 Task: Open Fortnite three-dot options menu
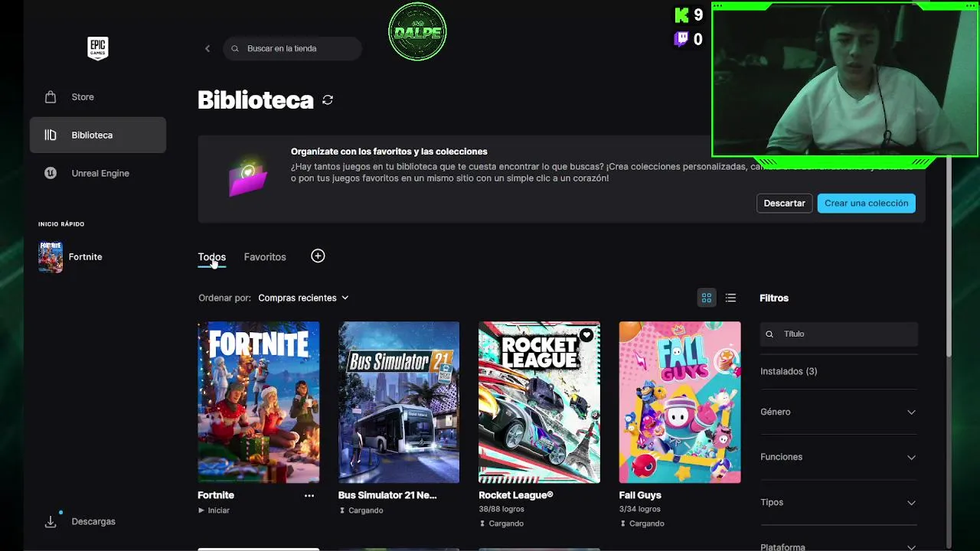[309, 496]
